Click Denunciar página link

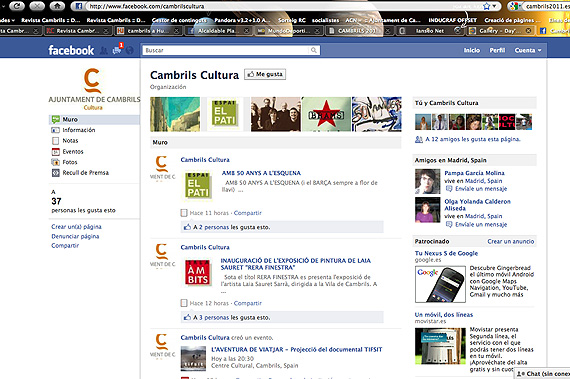pyautogui.click(x=75, y=236)
